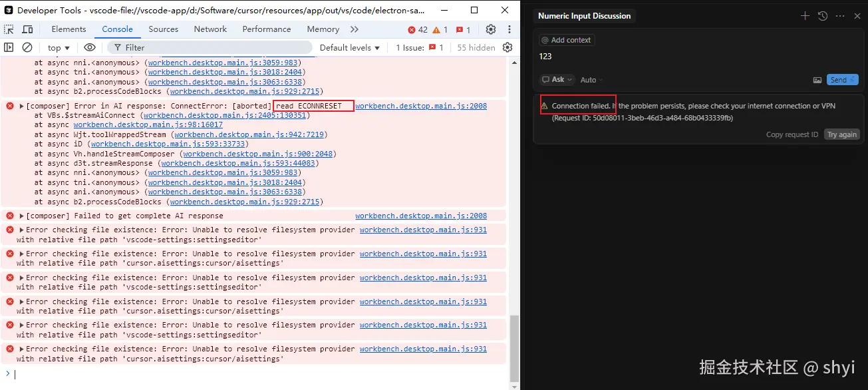Click the orange 1 warning counter
The image size is (868, 390).
440,29
